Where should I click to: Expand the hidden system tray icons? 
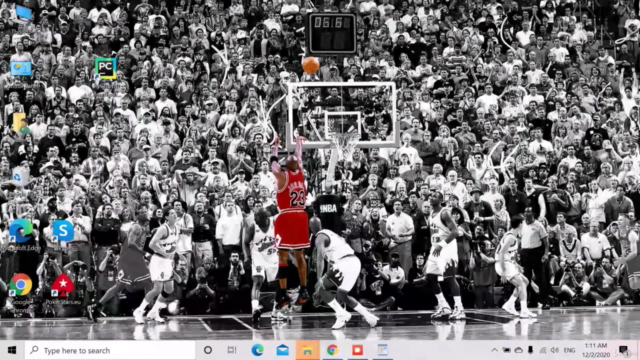(x=494, y=350)
